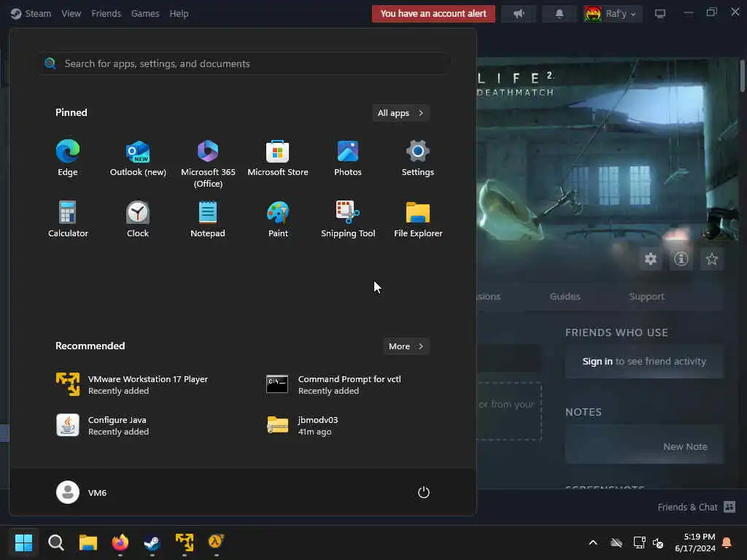Open Friends & Chat in Steam

point(696,507)
